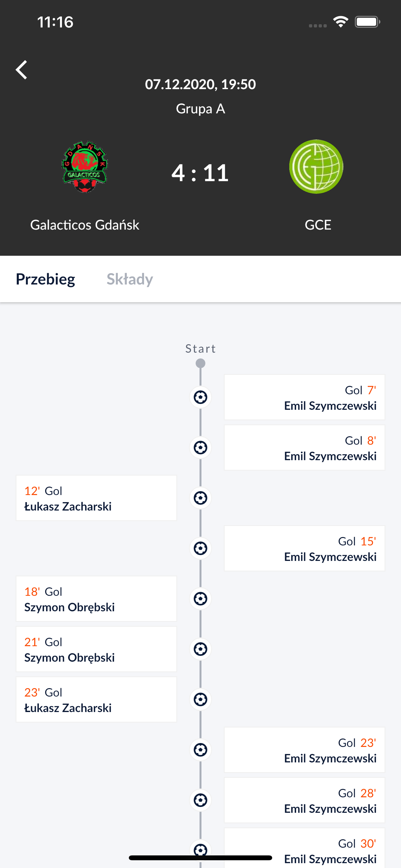The image size is (401, 868).
Task: Select the ball icon beside the 15' goal
Action: tap(200, 548)
